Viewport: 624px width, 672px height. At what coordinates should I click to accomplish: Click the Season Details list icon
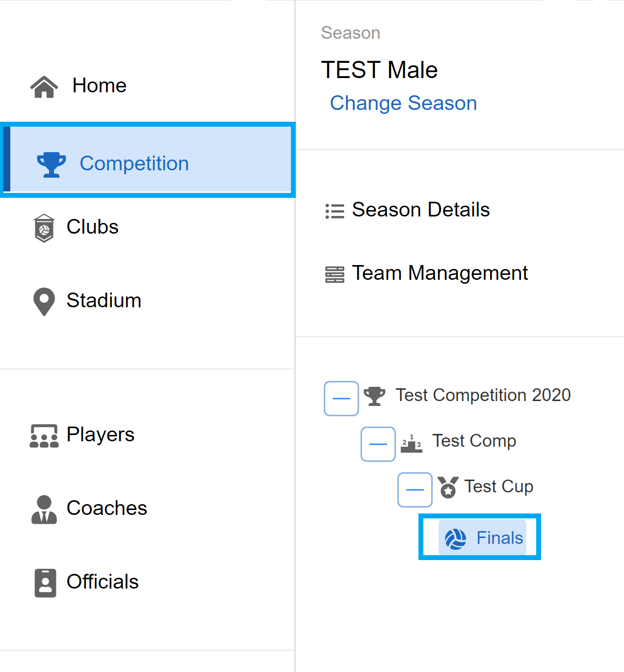point(335,211)
